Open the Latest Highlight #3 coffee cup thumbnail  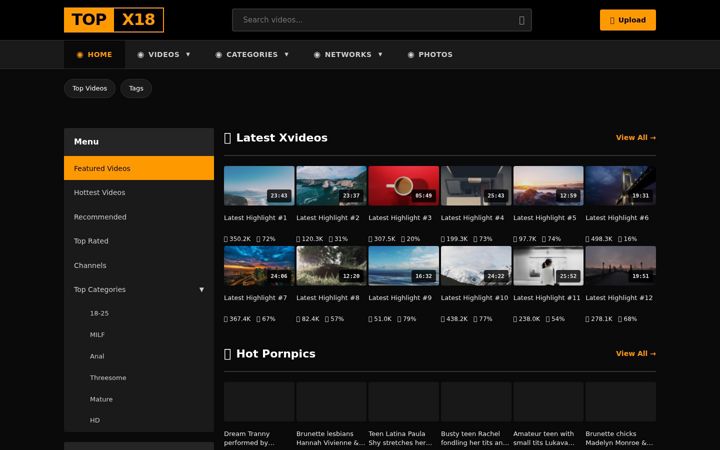click(403, 186)
